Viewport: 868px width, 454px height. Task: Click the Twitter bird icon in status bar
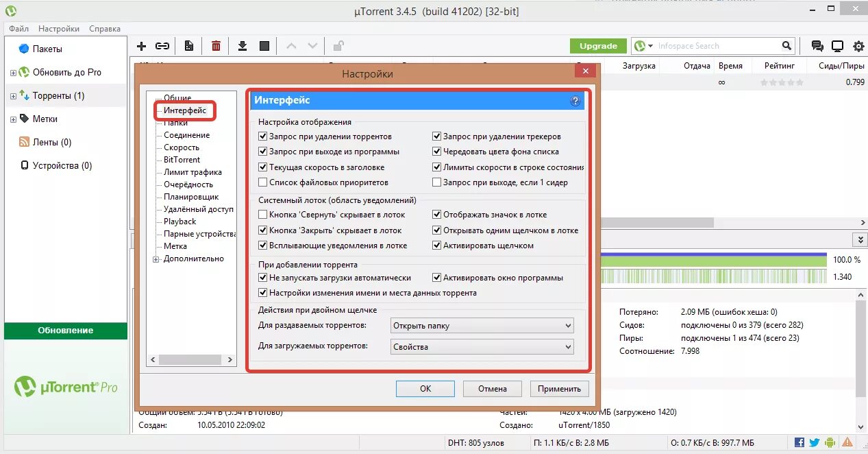pyautogui.click(x=815, y=442)
